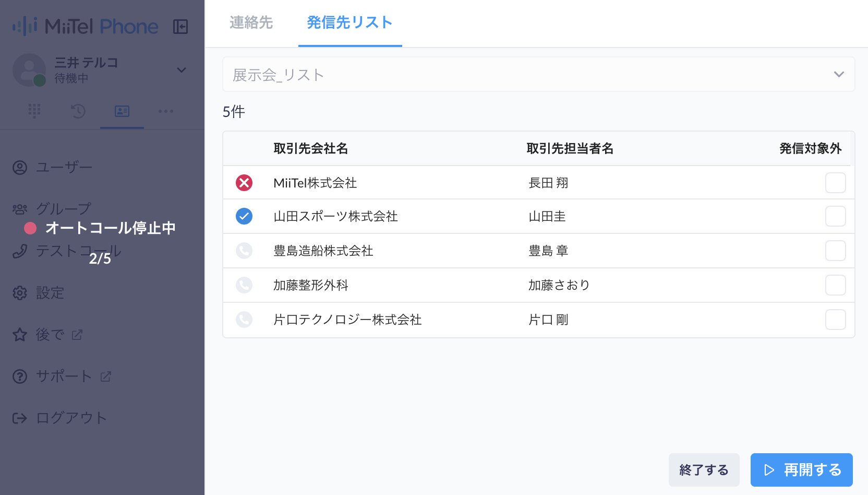The height and width of the screenshot is (495, 868).
Task: Click the テストコール phone icon
Action: pos(20,251)
